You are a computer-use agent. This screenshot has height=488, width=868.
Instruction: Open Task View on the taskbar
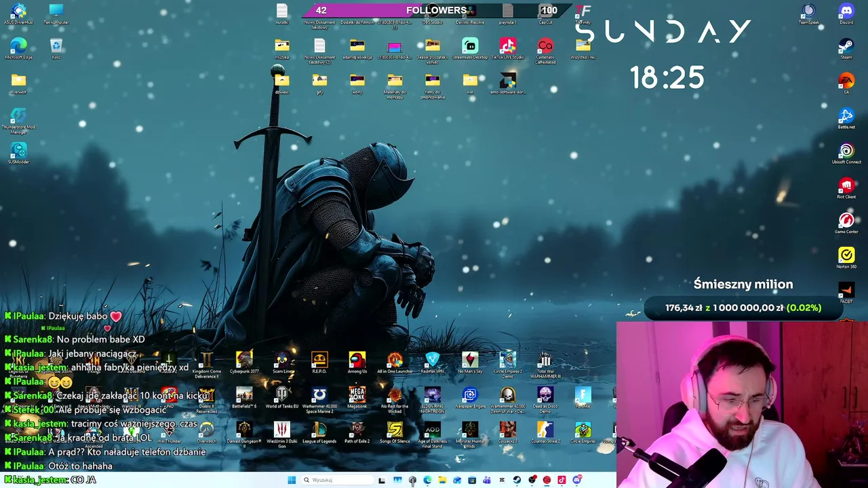tap(381, 480)
